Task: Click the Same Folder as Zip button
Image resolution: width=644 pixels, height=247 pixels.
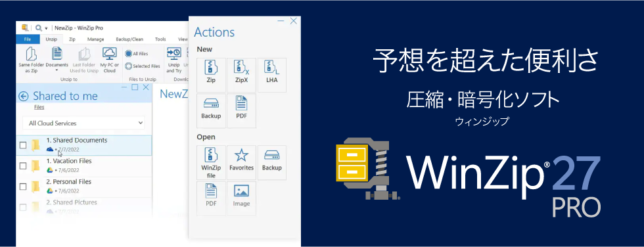Action: [31, 60]
